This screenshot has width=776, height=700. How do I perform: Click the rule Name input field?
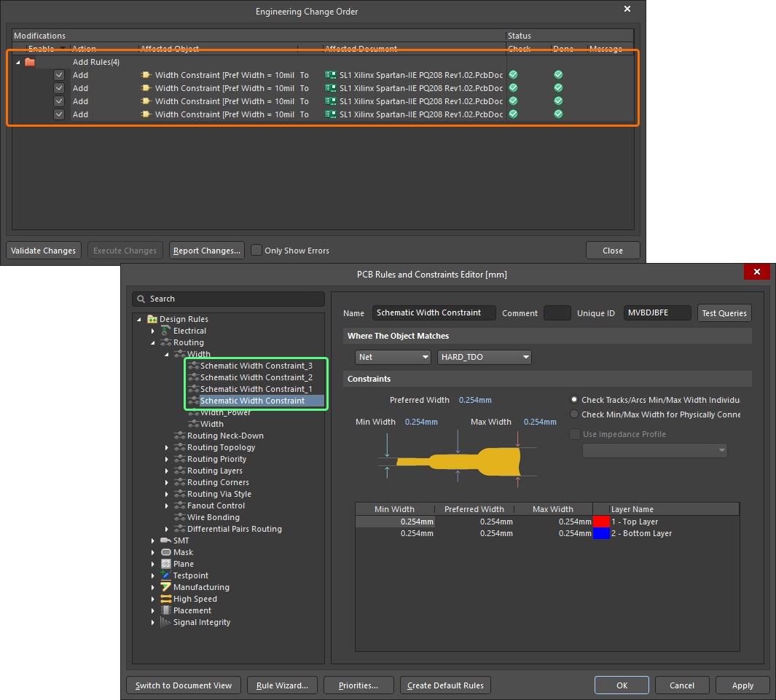[x=434, y=312]
